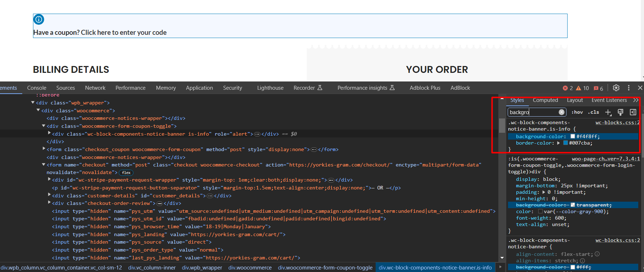
Task: Open the Sources tab
Action: pyautogui.click(x=66, y=88)
